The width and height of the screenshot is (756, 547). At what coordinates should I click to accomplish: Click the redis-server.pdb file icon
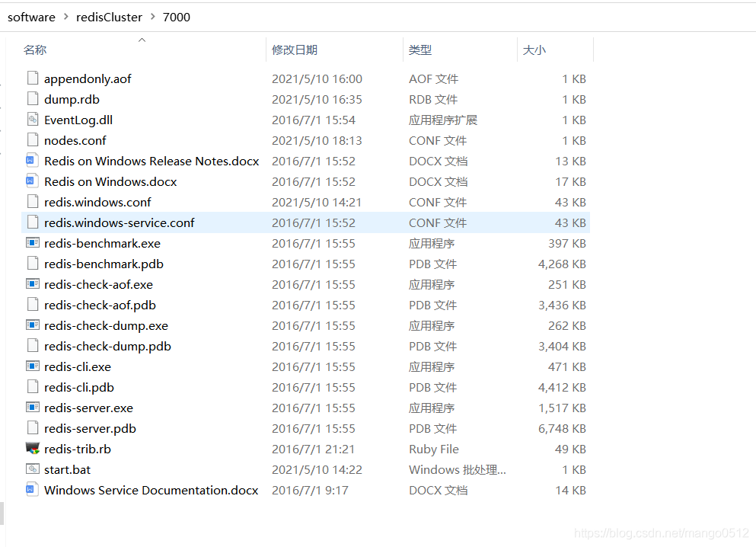pyautogui.click(x=32, y=428)
